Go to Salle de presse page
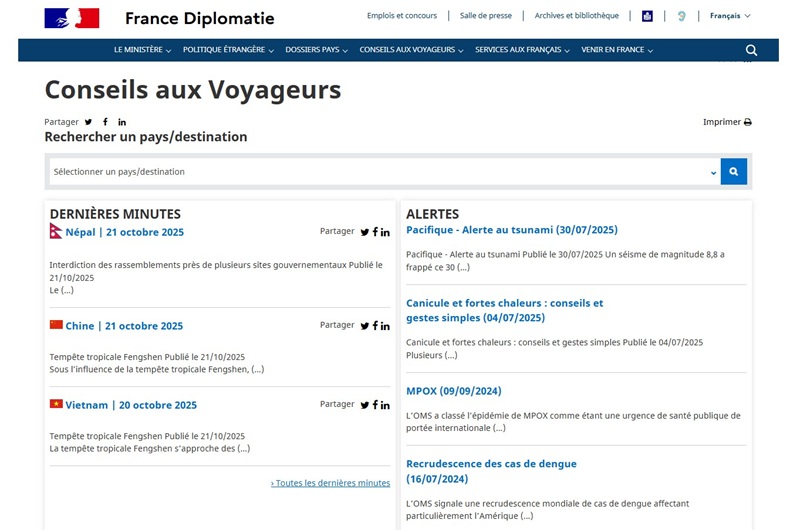Image resolution: width=800 pixels, height=530 pixels. pos(485,16)
